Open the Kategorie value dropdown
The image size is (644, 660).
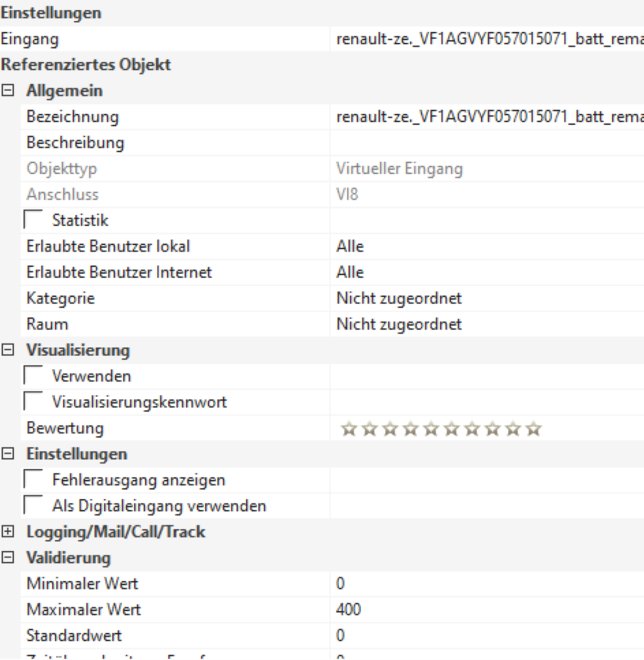point(486,298)
